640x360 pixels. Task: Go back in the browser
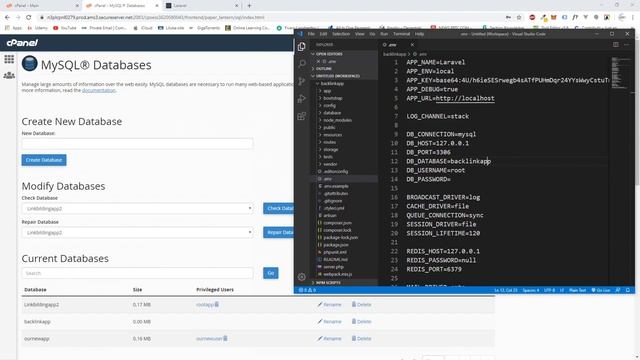[7, 18]
